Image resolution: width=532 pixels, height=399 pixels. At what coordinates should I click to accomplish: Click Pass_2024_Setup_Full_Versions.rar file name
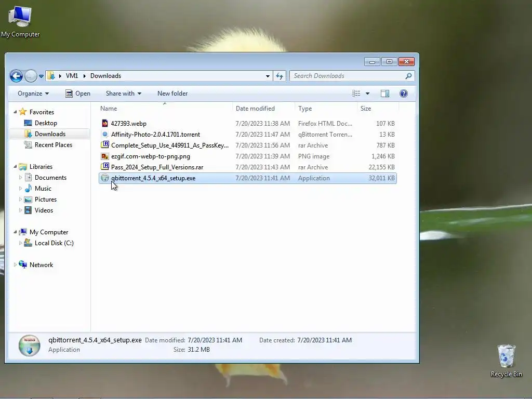point(157,167)
